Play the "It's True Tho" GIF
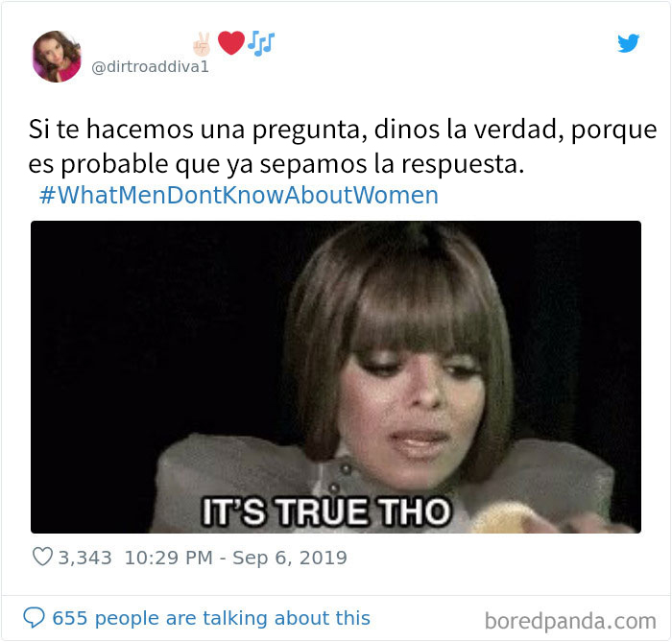 click(336, 377)
